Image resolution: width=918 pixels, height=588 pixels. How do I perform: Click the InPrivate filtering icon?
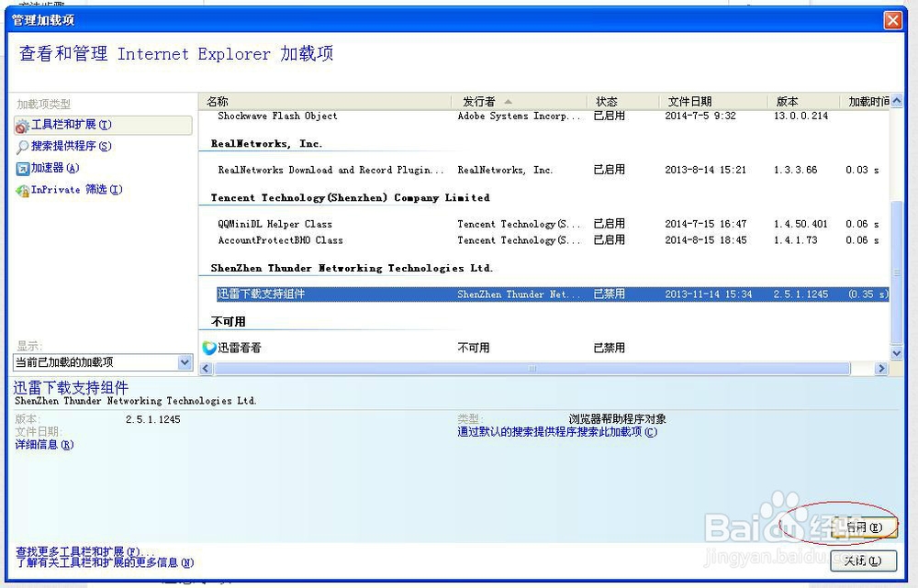point(22,191)
